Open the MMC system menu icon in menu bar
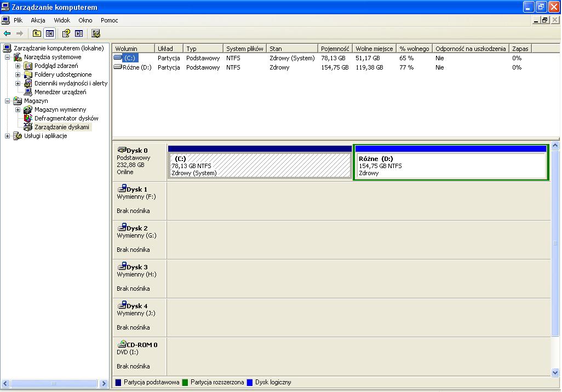Screen dimensions: 562x392 click(5, 20)
